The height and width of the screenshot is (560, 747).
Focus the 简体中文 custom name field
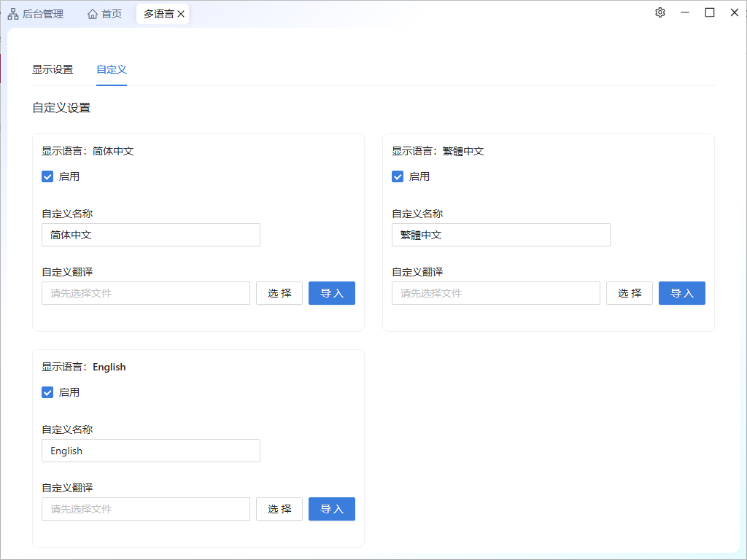tap(151, 235)
